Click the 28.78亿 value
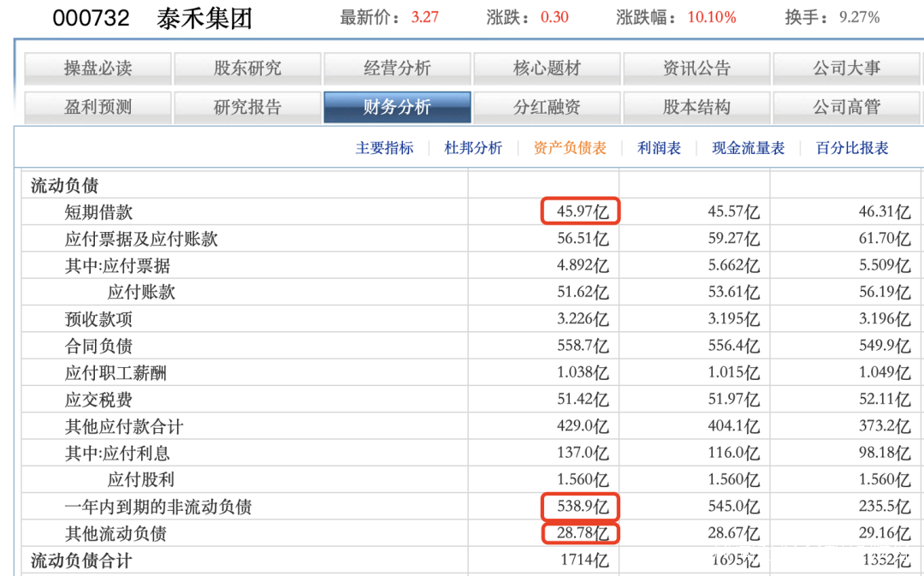Viewport: 924px width, 576px height. click(x=583, y=533)
